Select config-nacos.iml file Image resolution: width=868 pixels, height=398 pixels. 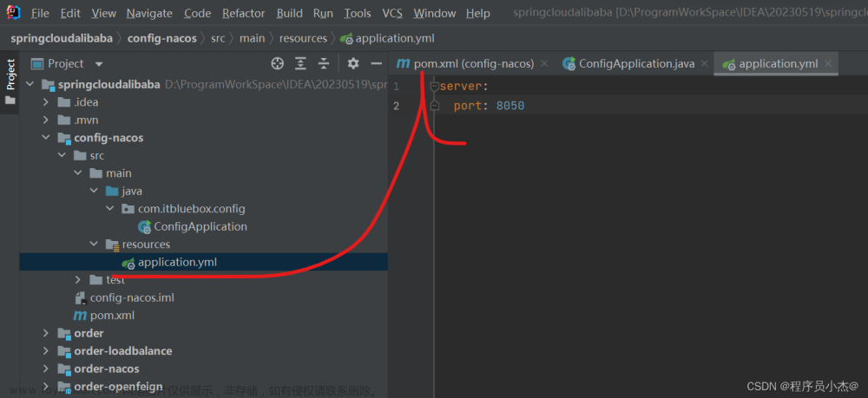[x=132, y=298]
